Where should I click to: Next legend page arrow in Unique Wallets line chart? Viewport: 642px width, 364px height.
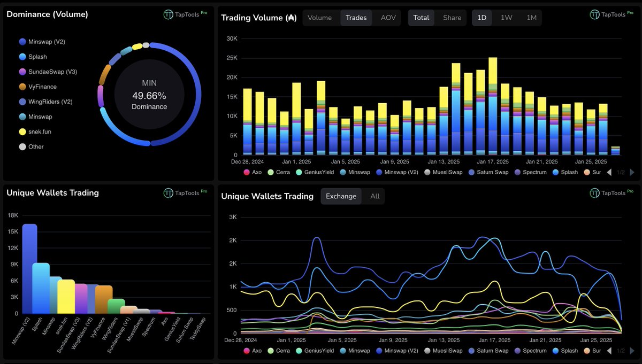[x=632, y=351]
